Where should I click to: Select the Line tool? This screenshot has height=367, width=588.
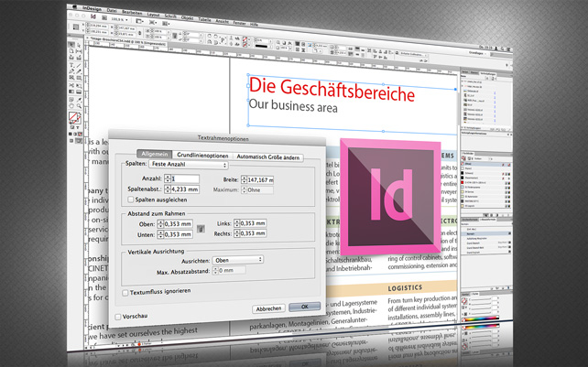point(79,65)
